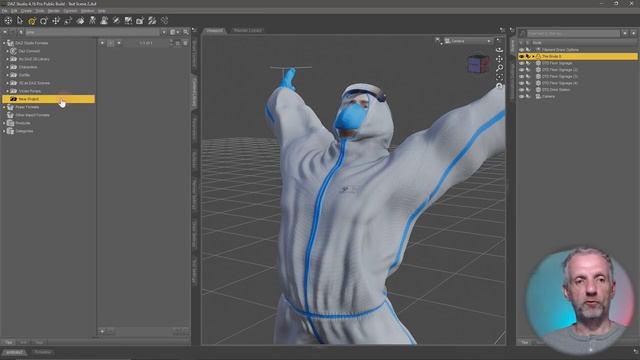The width and height of the screenshot is (640, 360).
Task: Select the Node Selection arrow tool
Action: 20,20
